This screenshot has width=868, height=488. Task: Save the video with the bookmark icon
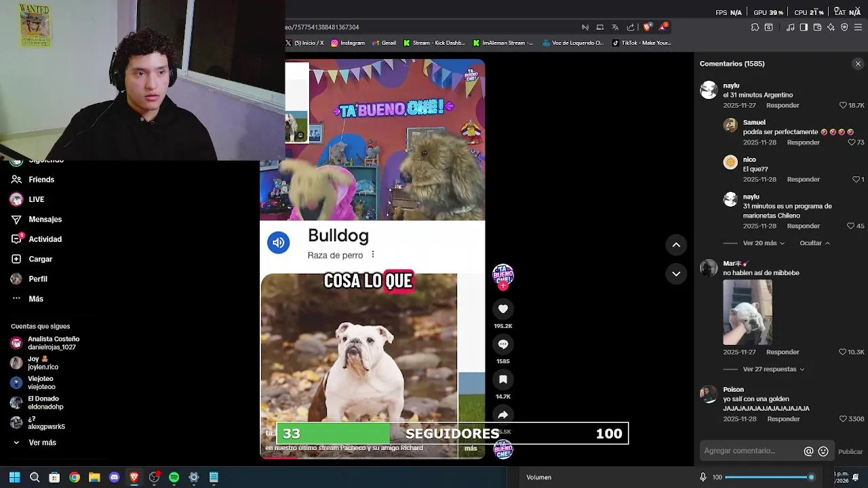tap(502, 380)
